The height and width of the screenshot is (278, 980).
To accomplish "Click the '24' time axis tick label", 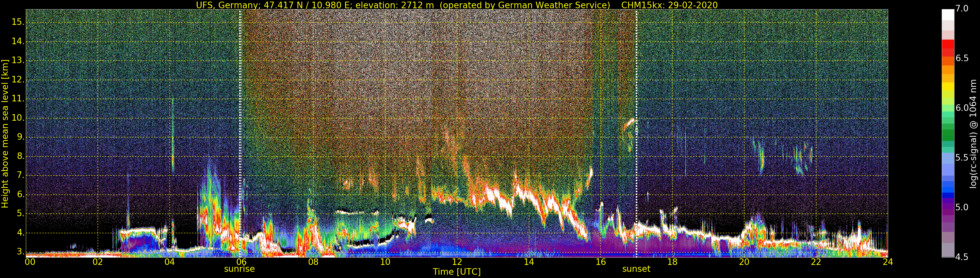I will click(888, 262).
